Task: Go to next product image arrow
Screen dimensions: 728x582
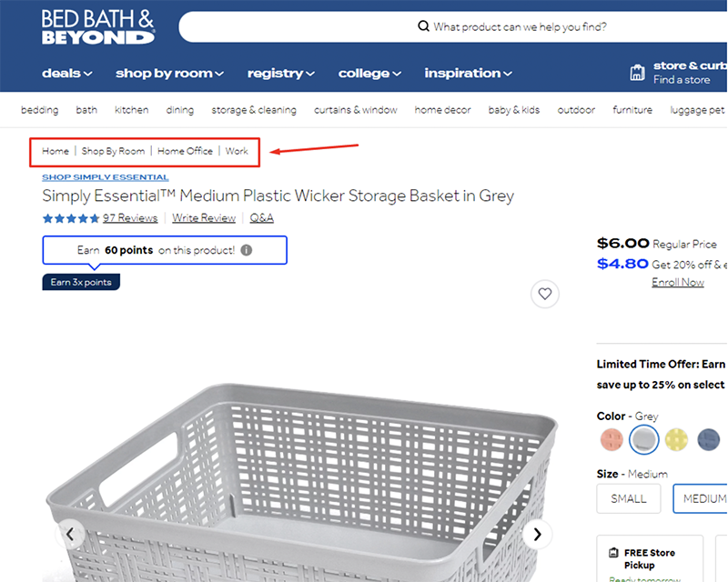Action: pyautogui.click(x=538, y=534)
